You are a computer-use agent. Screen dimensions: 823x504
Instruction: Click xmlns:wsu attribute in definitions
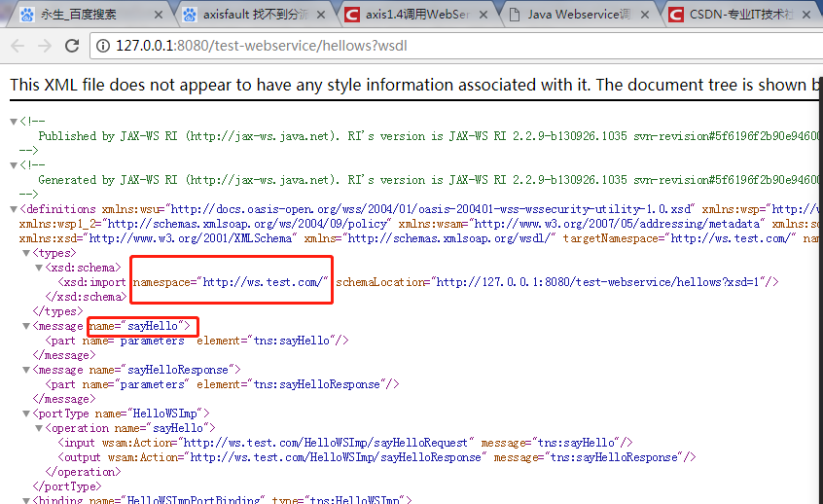pyautogui.click(x=399, y=209)
